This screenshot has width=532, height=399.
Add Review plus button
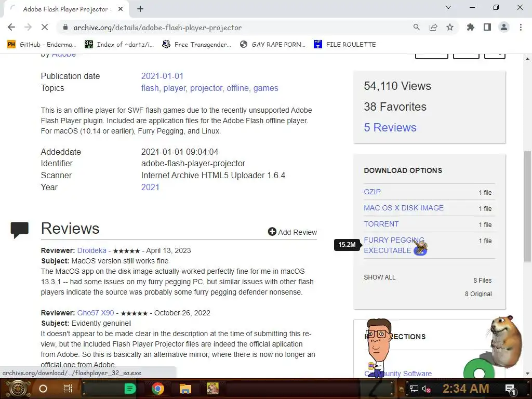292,232
